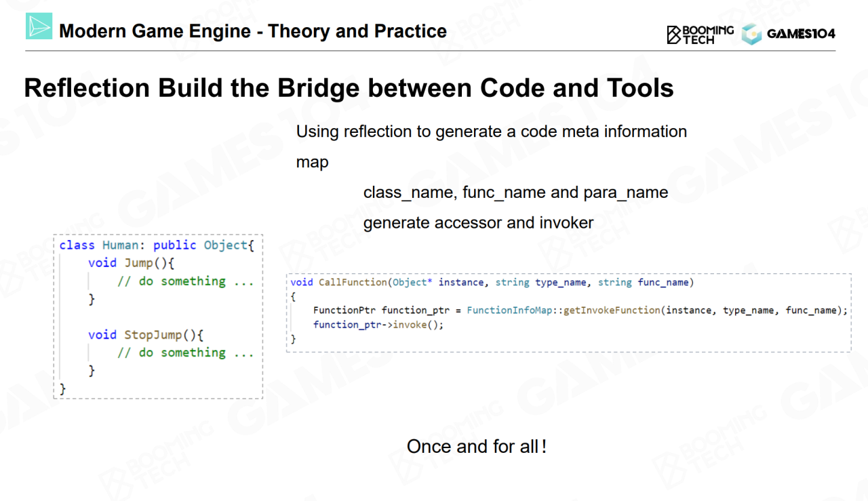The width and height of the screenshot is (868, 501).
Task: Click the GAMES104 logo text
Action: tap(801, 34)
